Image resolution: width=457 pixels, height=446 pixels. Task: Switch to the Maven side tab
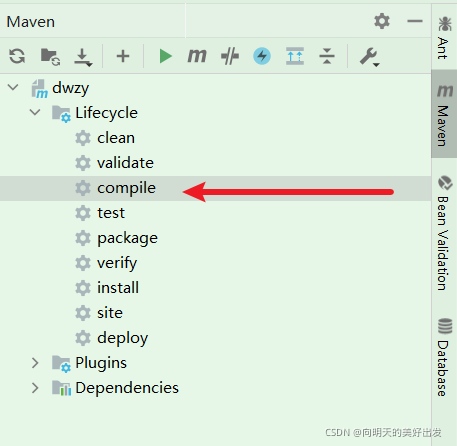(444, 114)
